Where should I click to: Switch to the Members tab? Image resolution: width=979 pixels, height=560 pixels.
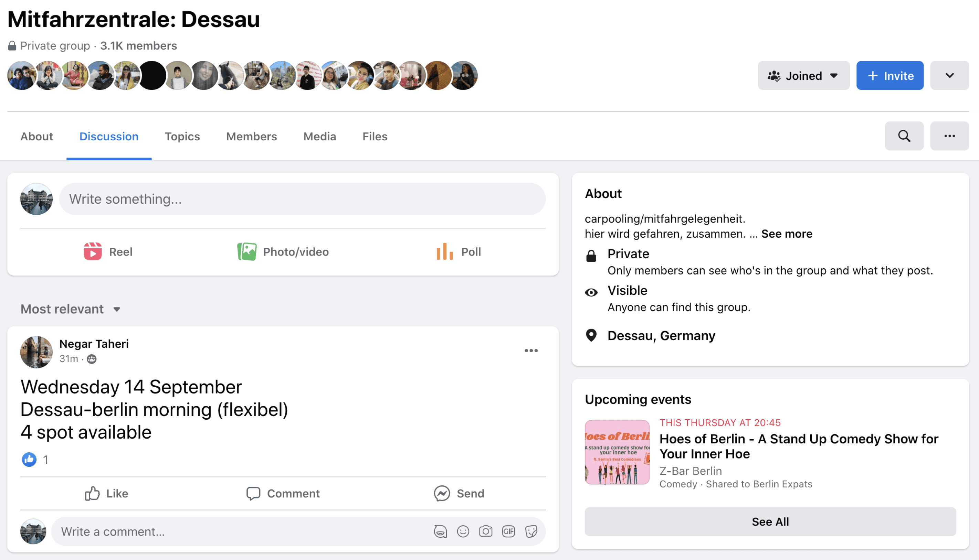tap(251, 136)
